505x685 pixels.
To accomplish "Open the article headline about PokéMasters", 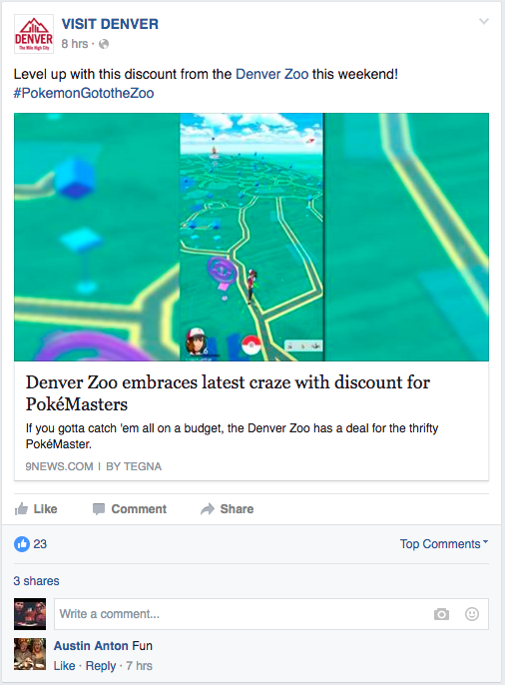I will tap(228, 393).
